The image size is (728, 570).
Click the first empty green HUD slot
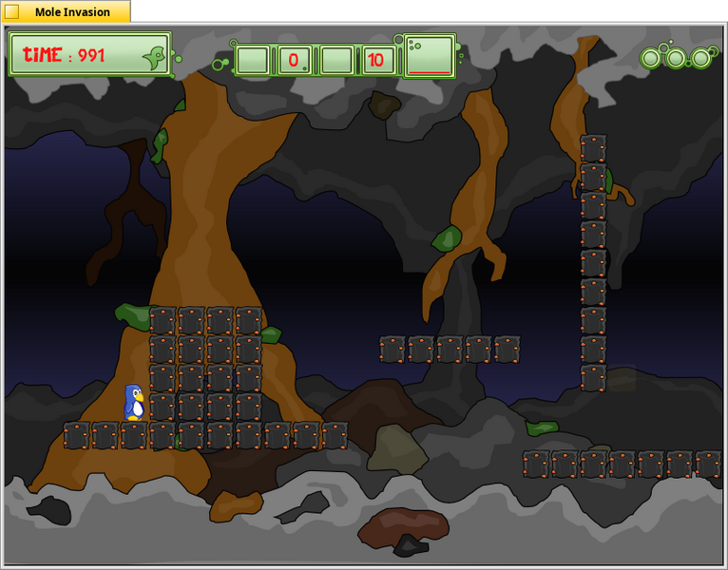tap(252, 60)
